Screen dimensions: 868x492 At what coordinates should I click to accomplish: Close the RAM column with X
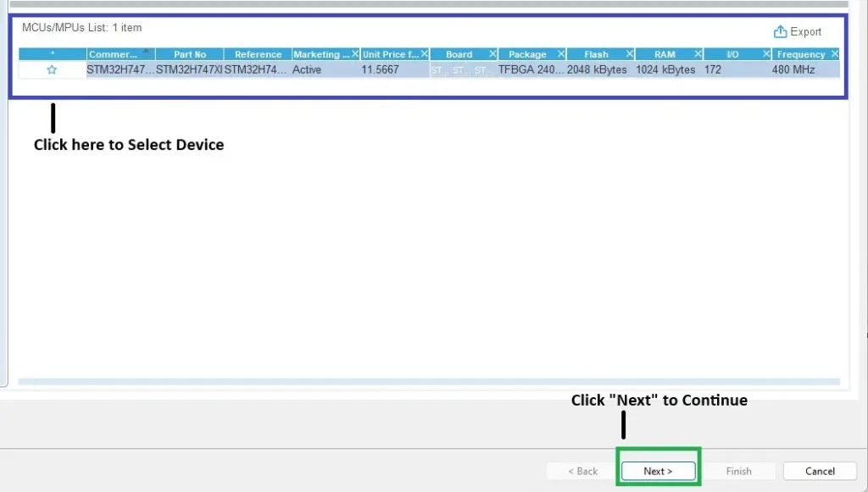tap(698, 54)
